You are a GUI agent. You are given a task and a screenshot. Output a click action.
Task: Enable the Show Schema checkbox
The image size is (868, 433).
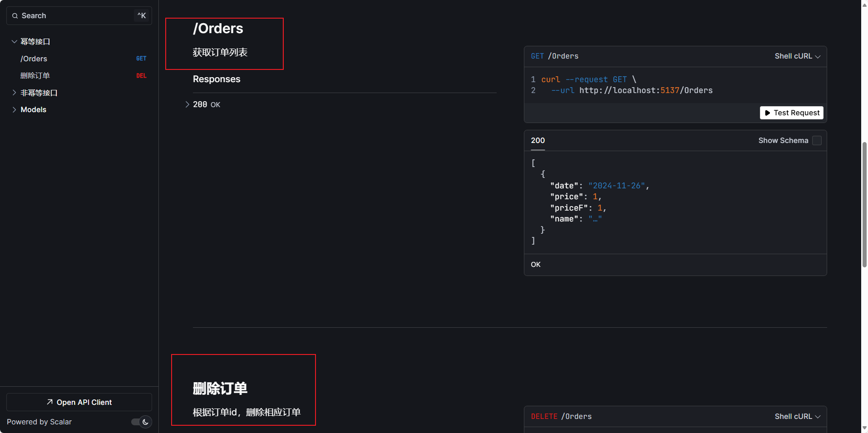[817, 141]
